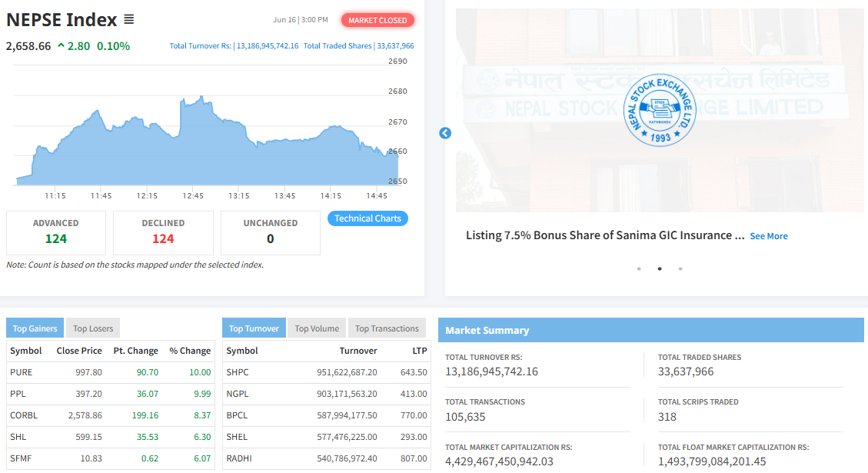Click the green up-arrow change indicator
The width and height of the screenshot is (868, 473).
61,46
